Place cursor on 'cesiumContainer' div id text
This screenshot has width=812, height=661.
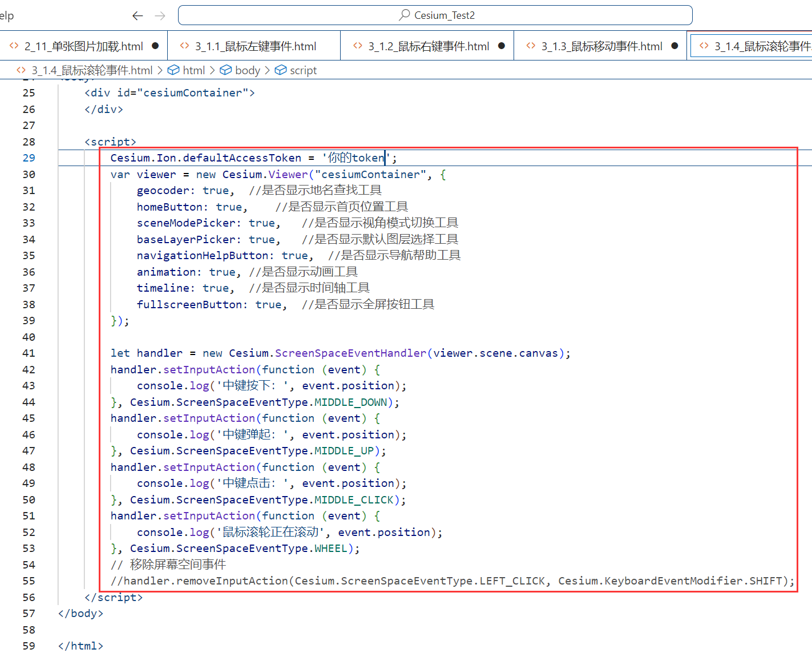click(x=193, y=93)
